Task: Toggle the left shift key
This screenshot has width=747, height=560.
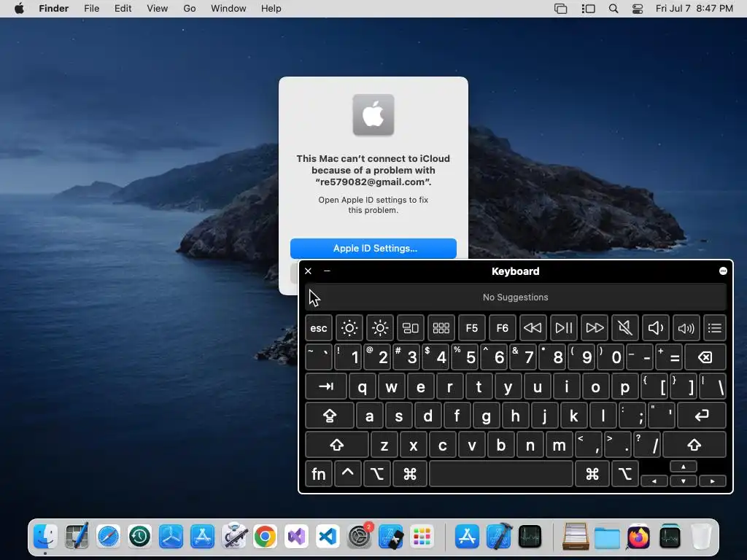Action: pos(337,445)
